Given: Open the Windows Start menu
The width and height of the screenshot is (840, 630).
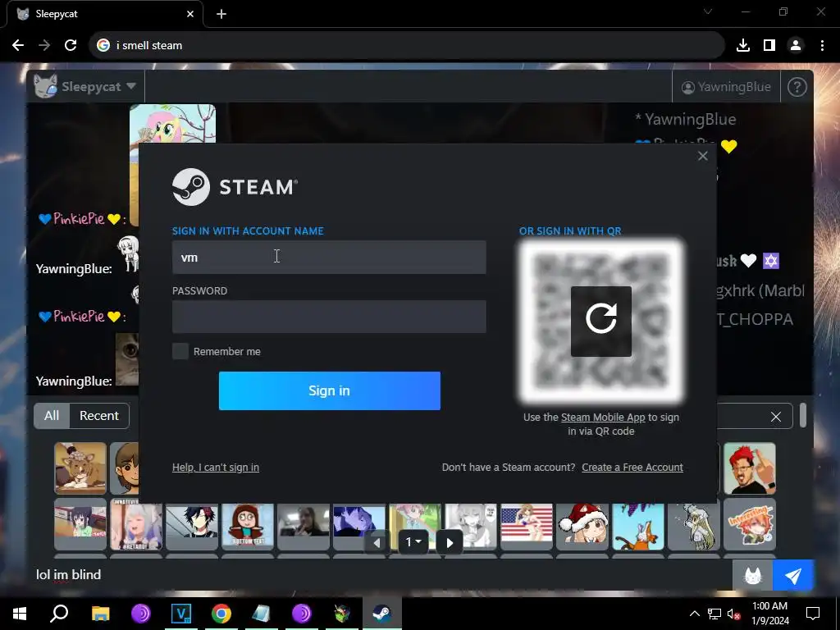Looking at the screenshot, I should (20, 614).
